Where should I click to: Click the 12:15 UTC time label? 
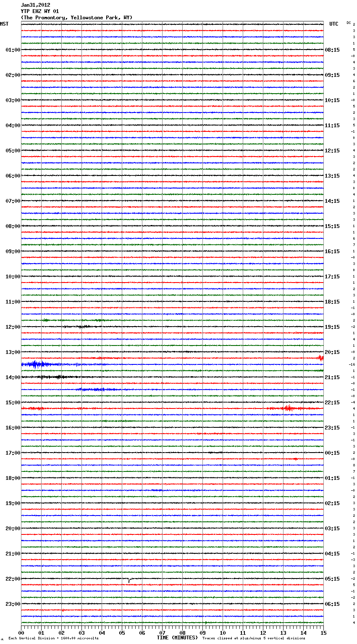[x=332, y=151]
